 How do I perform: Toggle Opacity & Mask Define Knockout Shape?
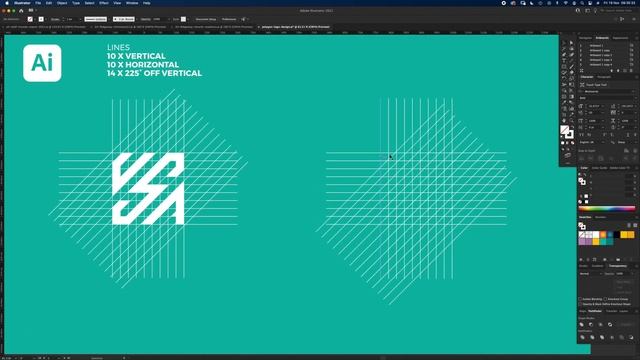pos(580,304)
